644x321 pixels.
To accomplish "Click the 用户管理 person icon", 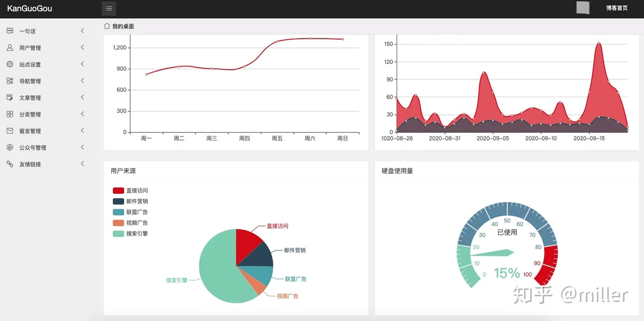I will pos(10,48).
